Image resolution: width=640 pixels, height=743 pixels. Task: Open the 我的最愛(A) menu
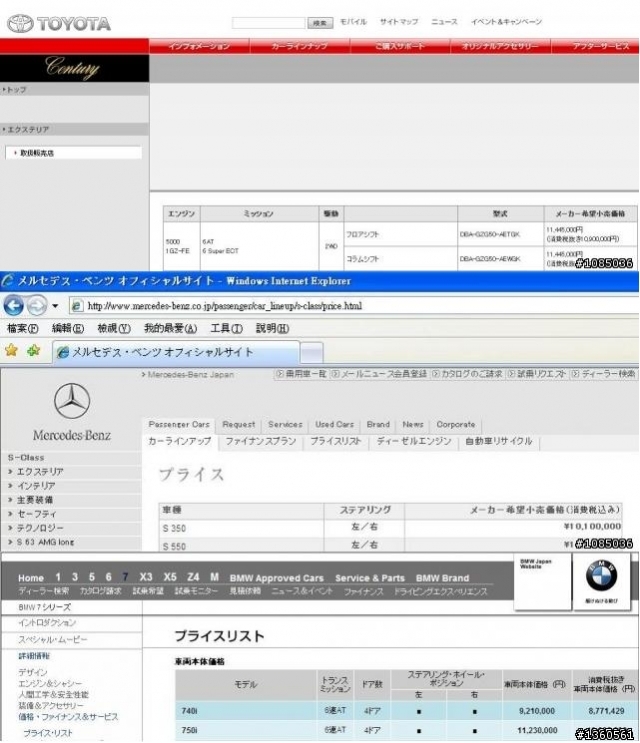170,328
